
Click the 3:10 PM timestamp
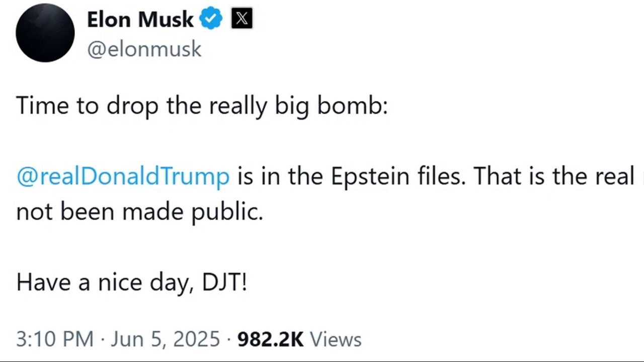coord(55,339)
